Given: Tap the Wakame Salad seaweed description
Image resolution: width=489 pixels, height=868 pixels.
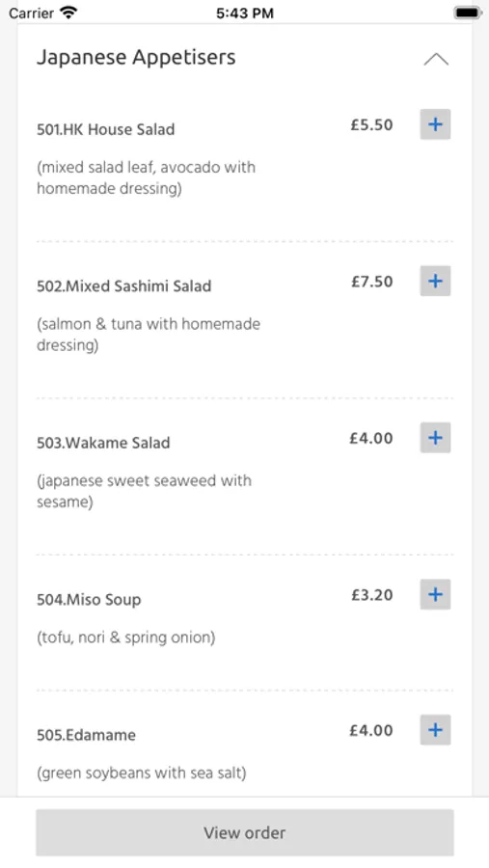Looking at the screenshot, I should pyautogui.click(x=144, y=491).
